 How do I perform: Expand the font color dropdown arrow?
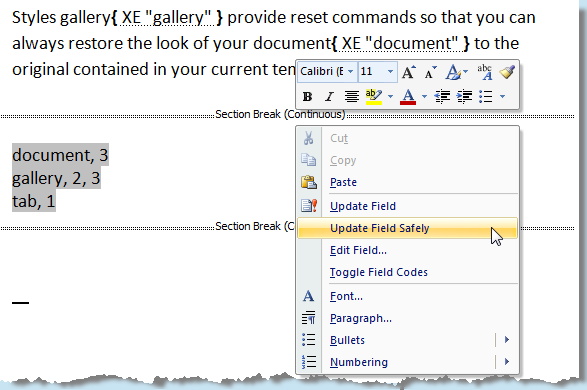424,97
